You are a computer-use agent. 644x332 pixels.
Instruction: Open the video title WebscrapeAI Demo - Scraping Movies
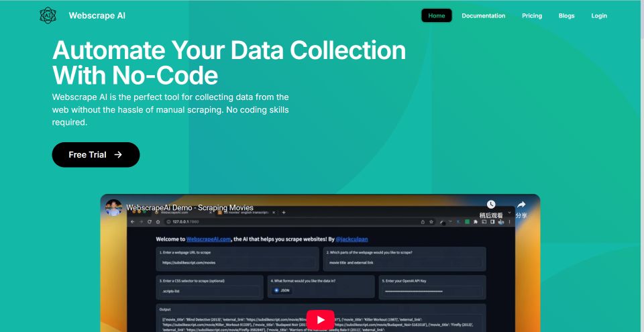(190, 207)
